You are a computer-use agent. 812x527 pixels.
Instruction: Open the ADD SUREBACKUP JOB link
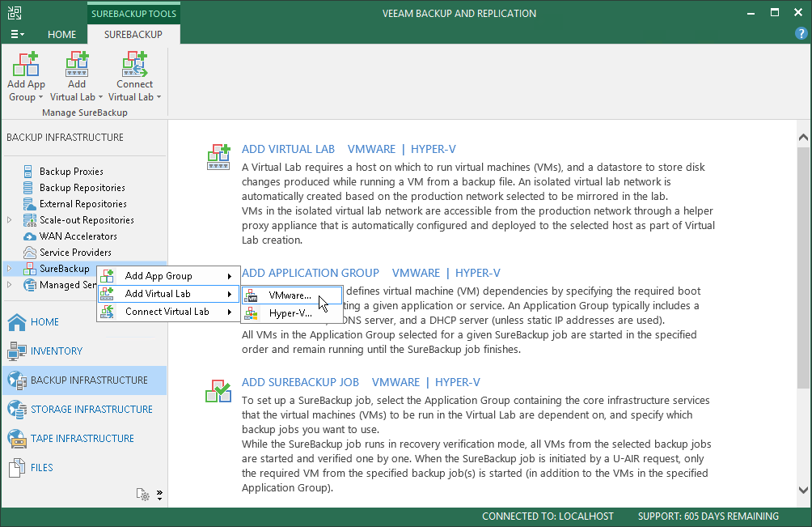300,382
